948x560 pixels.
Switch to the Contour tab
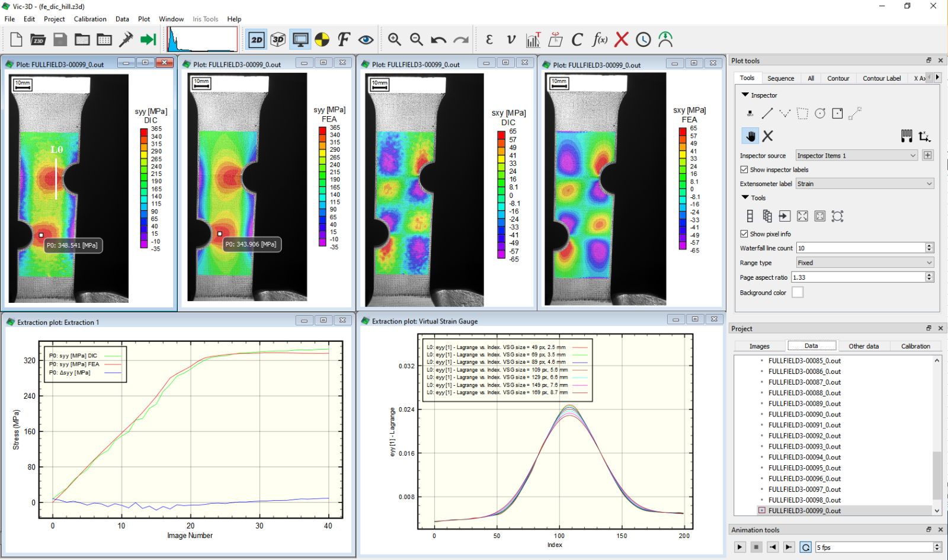[838, 78]
